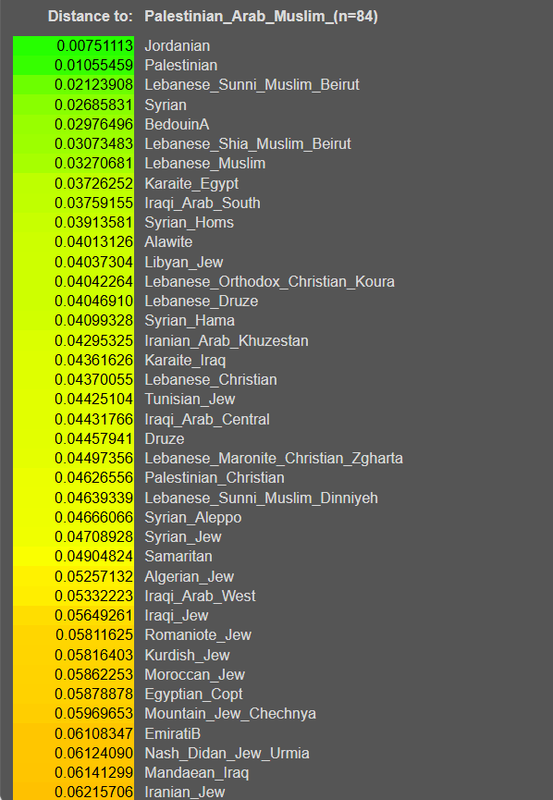Select the Mandaean_Iraq entry
The height and width of the screenshot is (800, 553).
click(x=197, y=772)
